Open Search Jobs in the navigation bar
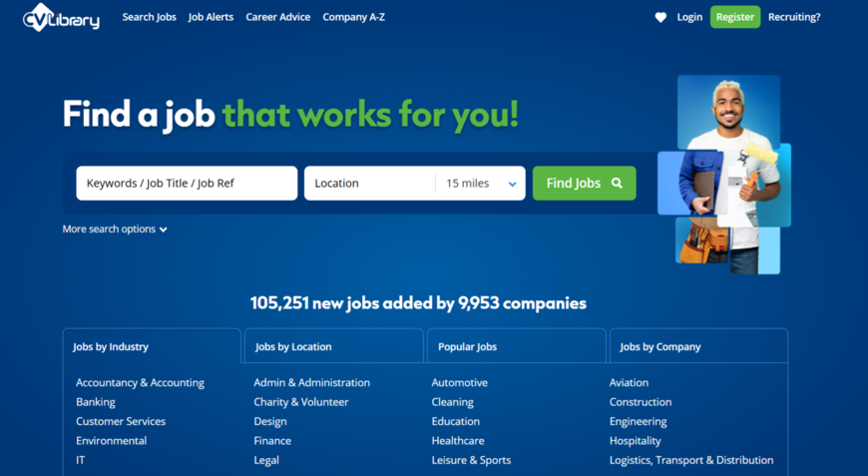Image resolution: width=868 pixels, height=476 pixels. [x=149, y=17]
